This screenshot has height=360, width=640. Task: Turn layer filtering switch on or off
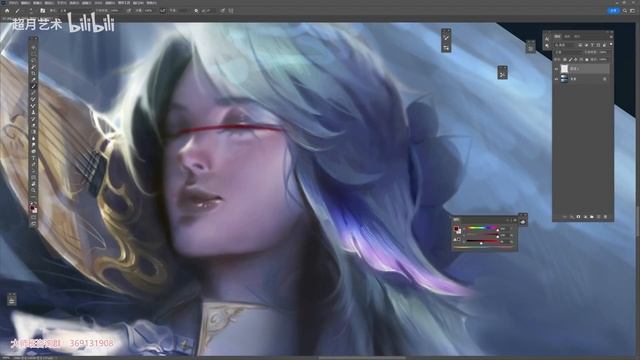click(x=611, y=44)
